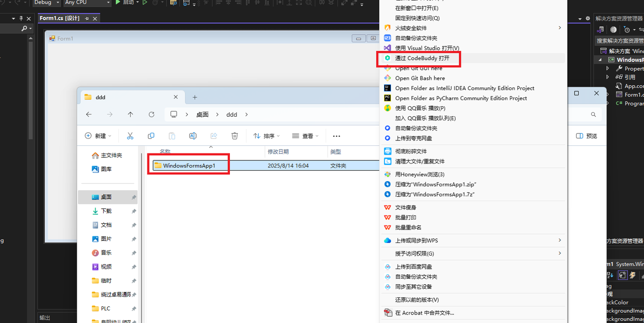Select the Cut icon in Explorer toolbar
The width and height of the screenshot is (644, 323).
130,136
